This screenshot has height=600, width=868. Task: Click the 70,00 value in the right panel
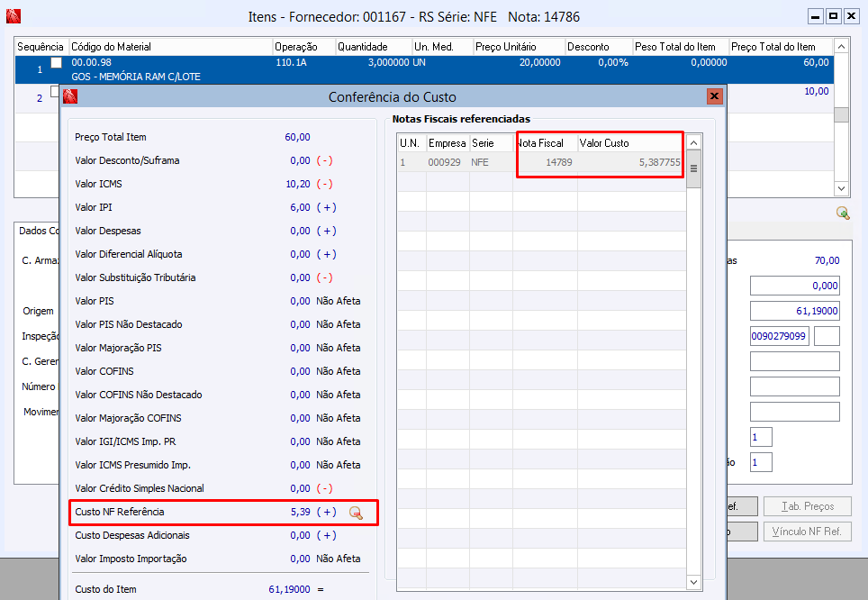click(827, 260)
